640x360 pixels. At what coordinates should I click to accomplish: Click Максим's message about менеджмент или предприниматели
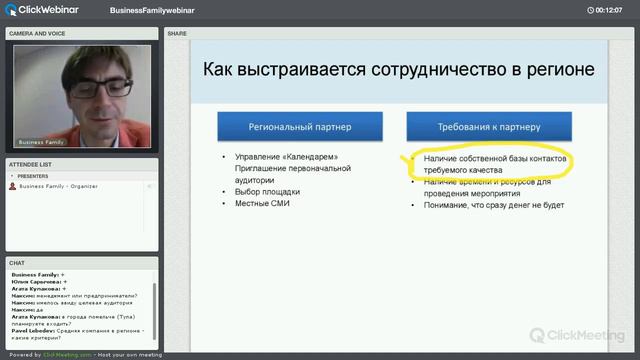[x=74, y=296]
